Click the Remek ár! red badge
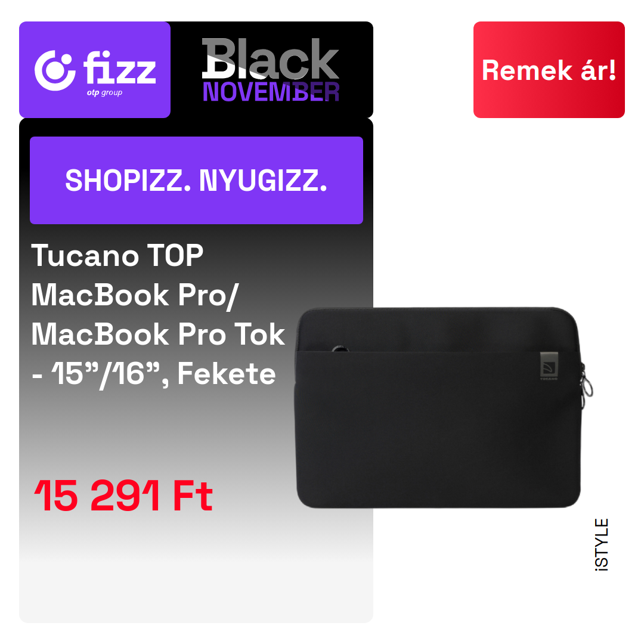This screenshot has height=644, width=644. [x=549, y=70]
